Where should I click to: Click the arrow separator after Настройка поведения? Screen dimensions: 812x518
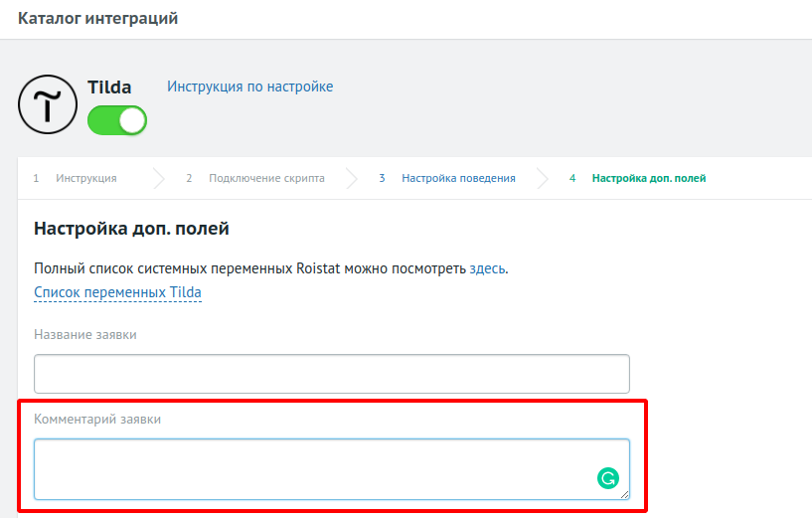click(543, 178)
